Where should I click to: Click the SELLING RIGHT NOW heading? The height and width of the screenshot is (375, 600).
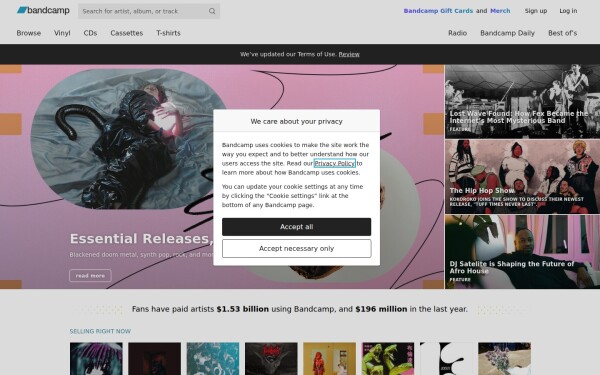(100, 331)
